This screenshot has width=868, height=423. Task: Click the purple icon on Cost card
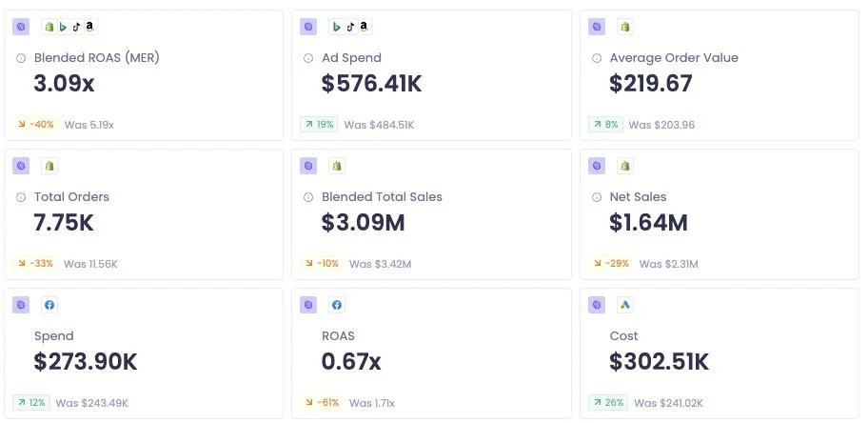[597, 305]
